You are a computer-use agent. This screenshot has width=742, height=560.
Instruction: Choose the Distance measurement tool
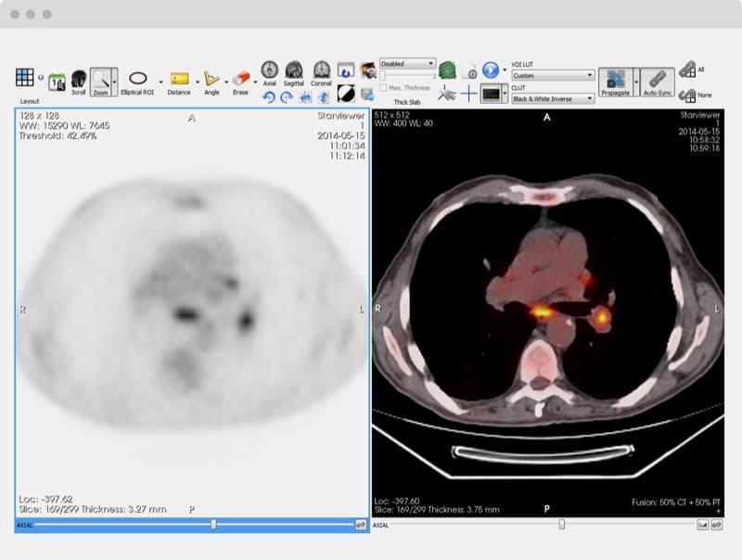point(178,76)
